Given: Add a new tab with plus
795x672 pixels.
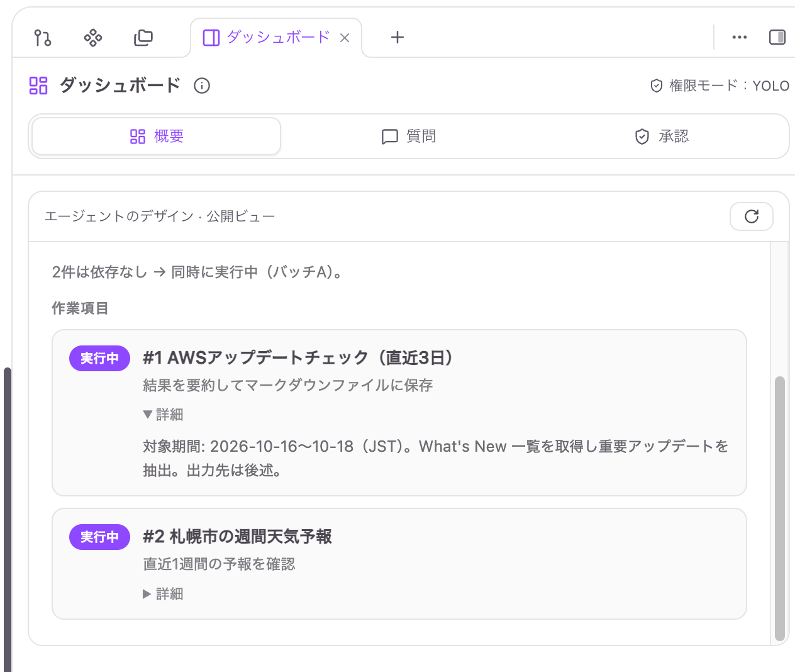Looking at the screenshot, I should [x=397, y=38].
